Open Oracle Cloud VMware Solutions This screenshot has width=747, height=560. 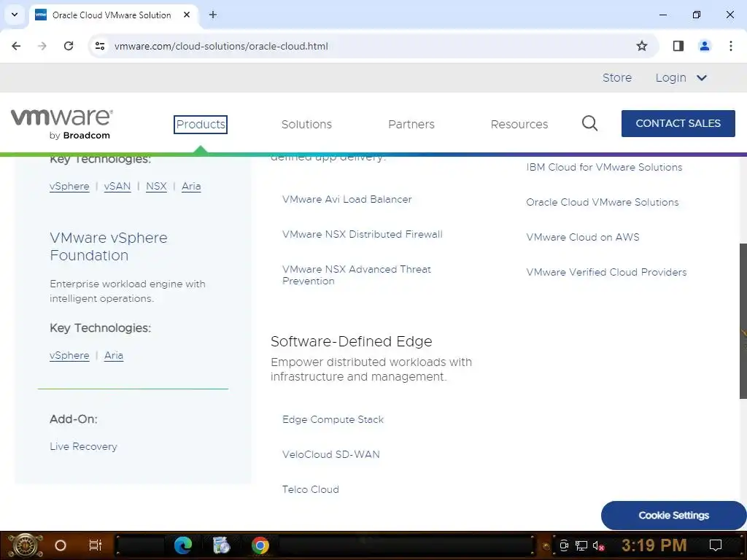point(602,202)
